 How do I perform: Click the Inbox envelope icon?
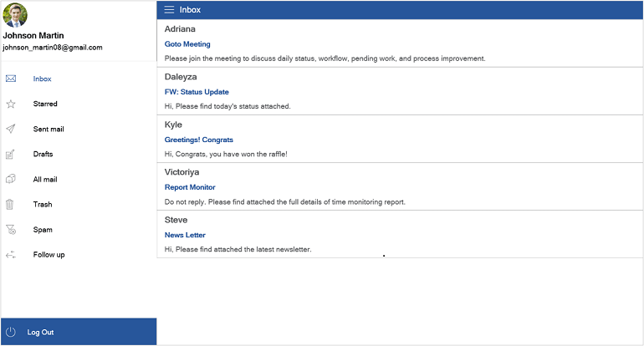pos(11,79)
